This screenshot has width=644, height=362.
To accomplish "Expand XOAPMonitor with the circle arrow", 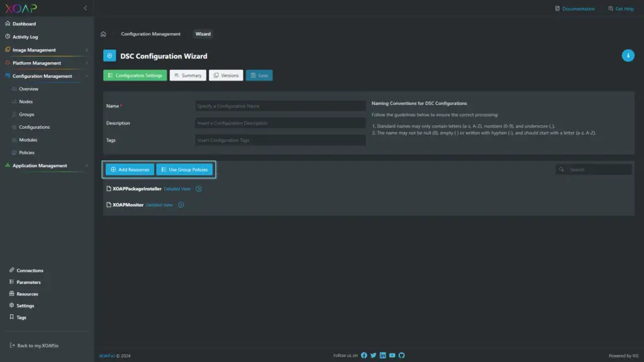I will pyautogui.click(x=180, y=205).
